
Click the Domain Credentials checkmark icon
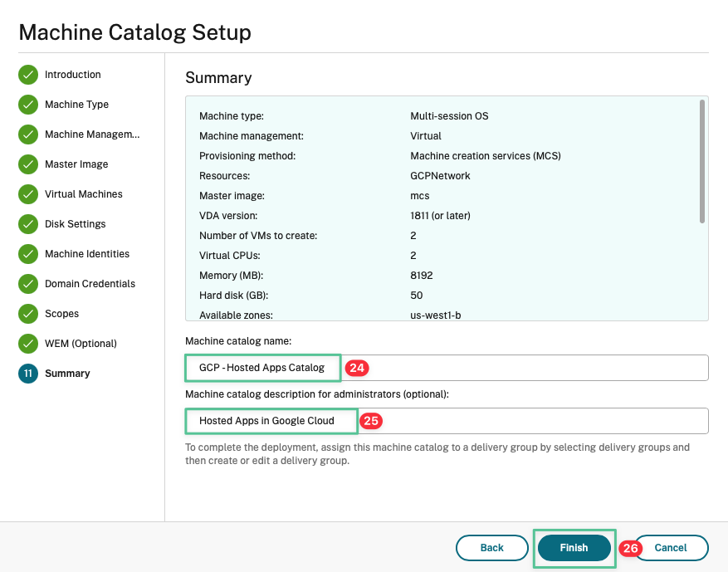pyautogui.click(x=28, y=284)
